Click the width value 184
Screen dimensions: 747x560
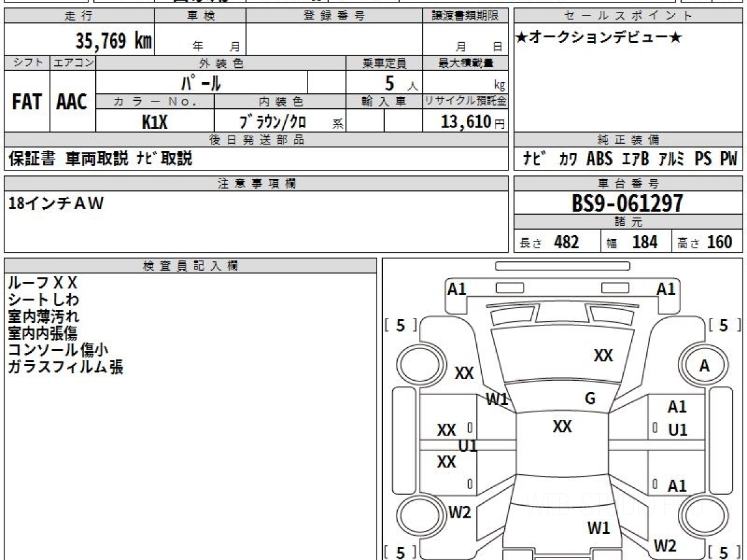[x=645, y=242]
